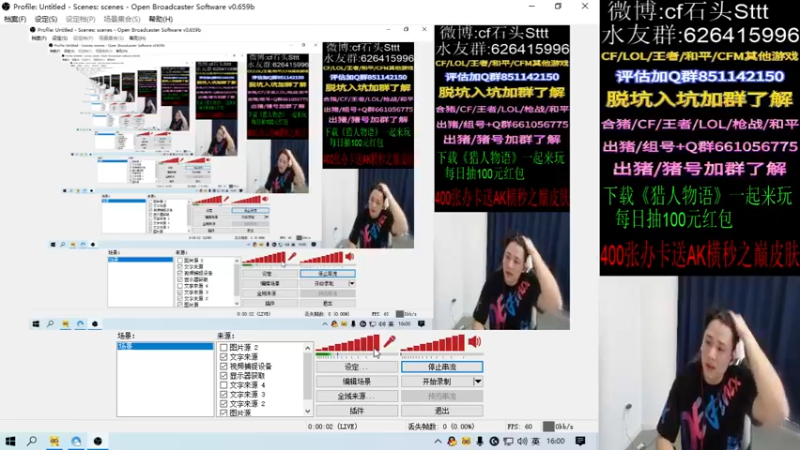Select the OBS icon on the taskbar

tap(98, 441)
